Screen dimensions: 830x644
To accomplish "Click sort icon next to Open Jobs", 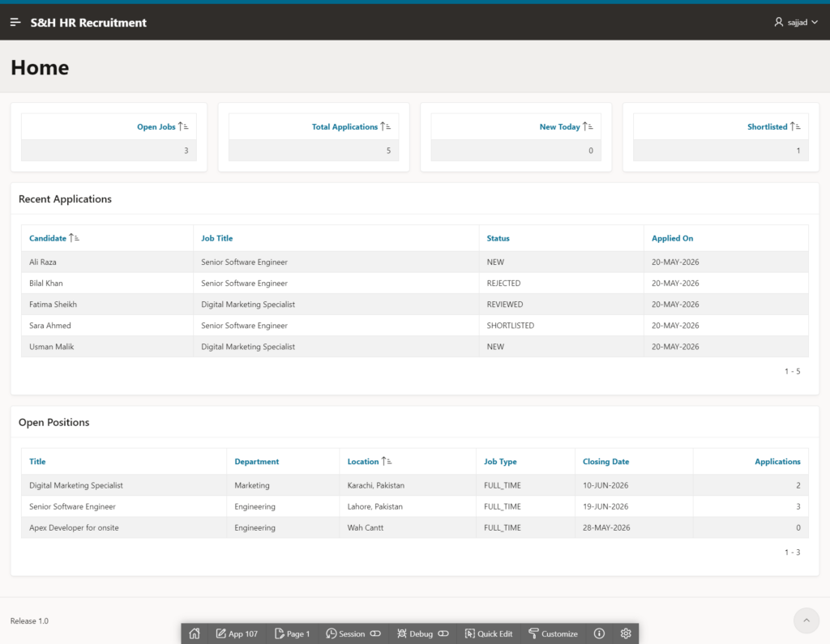I will pos(183,126).
